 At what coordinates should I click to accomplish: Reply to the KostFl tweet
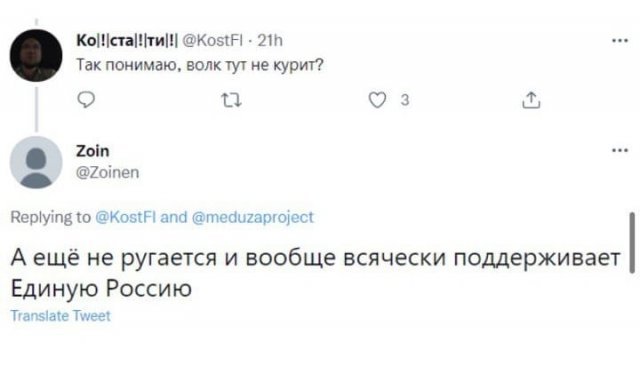(x=86, y=100)
